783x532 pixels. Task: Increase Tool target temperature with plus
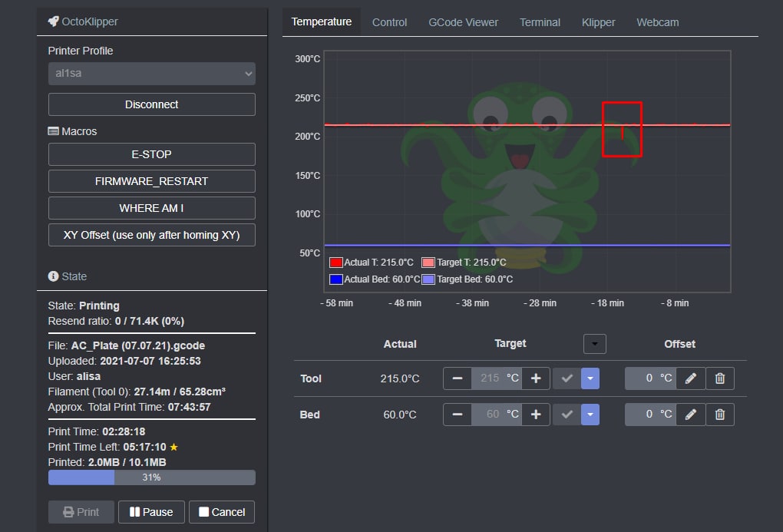click(x=536, y=378)
